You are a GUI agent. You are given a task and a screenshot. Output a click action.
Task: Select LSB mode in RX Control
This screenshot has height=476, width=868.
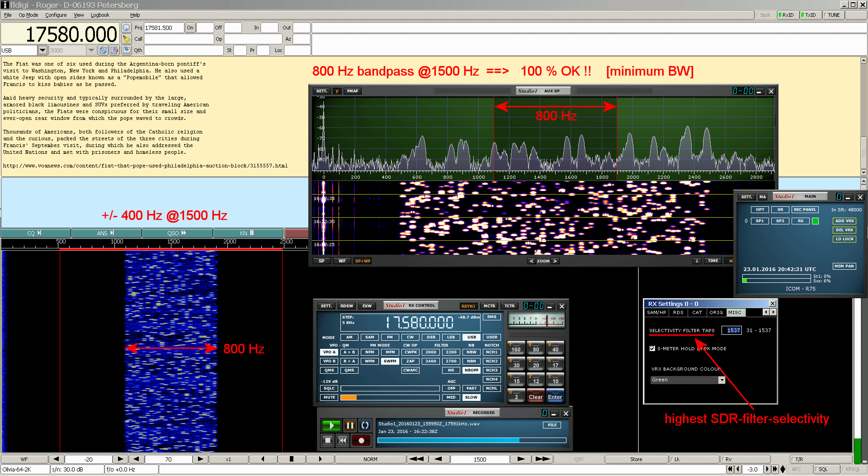(x=451, y=337)
